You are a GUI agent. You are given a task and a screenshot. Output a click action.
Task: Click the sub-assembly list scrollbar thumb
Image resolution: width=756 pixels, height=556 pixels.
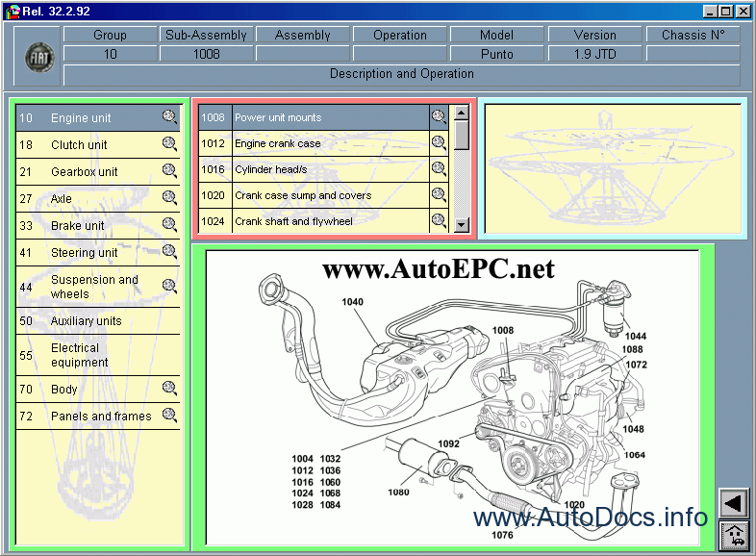pos(462,135)
